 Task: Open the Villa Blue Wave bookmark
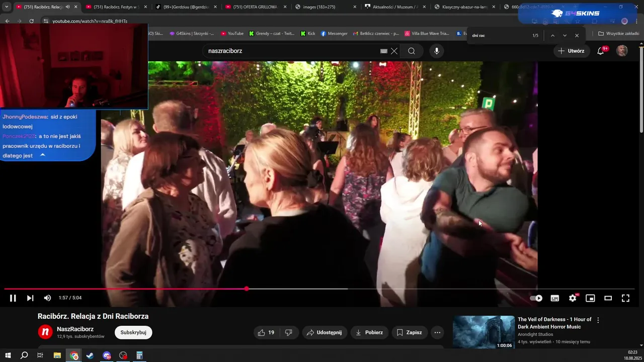pos(427,34)
